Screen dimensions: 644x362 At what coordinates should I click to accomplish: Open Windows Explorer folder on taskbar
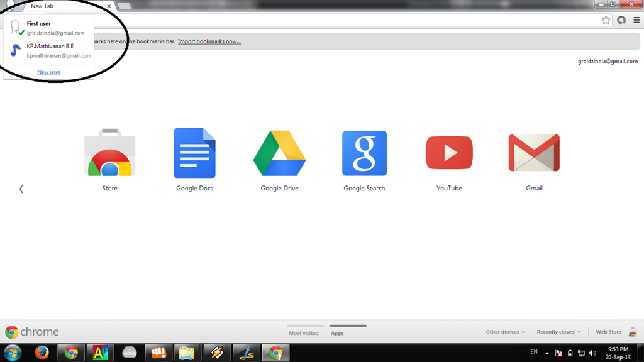pyautogui.click(x=186, y=353)
